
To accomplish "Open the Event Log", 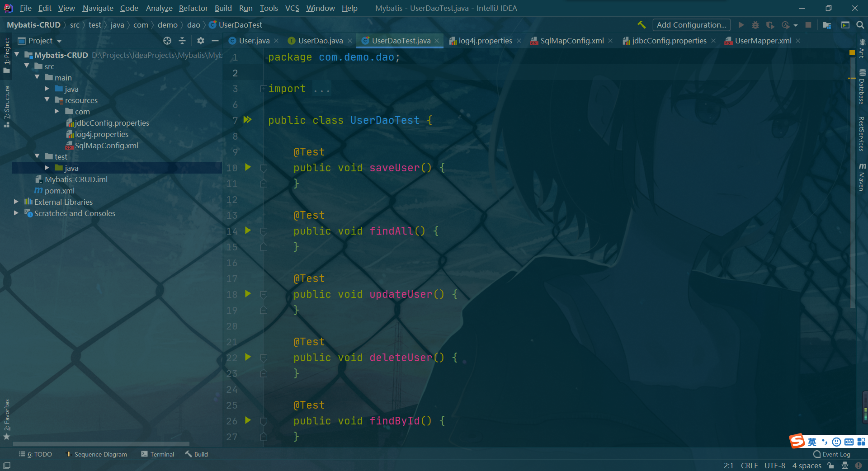I will [x=832, y=454].
